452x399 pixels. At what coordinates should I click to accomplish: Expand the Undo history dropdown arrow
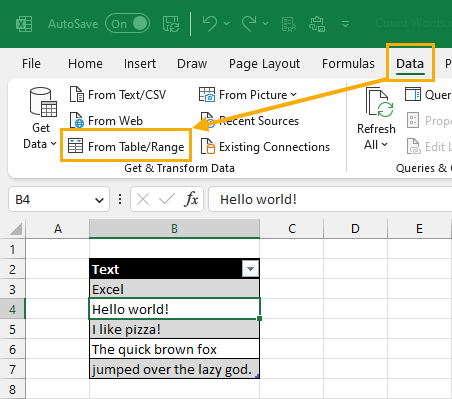tap(227, 23)
